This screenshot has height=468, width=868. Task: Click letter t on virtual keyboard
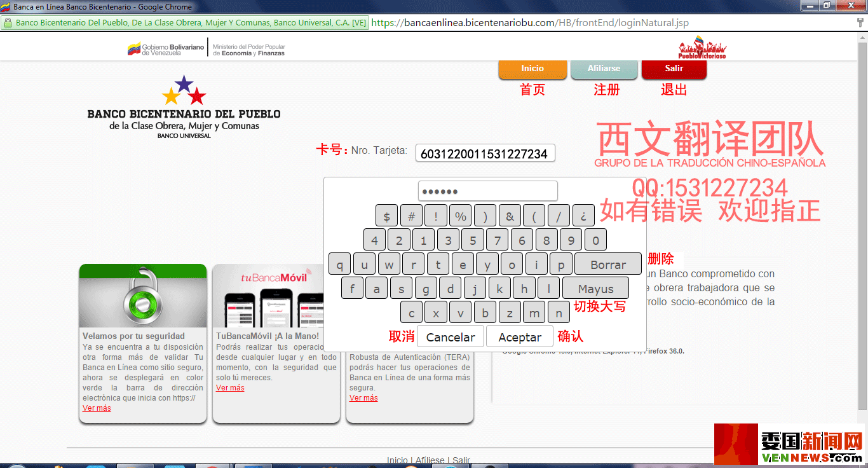pyautogui.click(x=438, y=264)
